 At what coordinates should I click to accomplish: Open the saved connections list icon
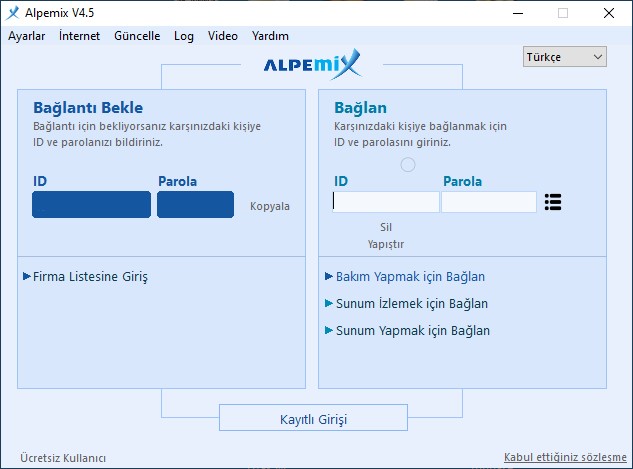[553, 202]
